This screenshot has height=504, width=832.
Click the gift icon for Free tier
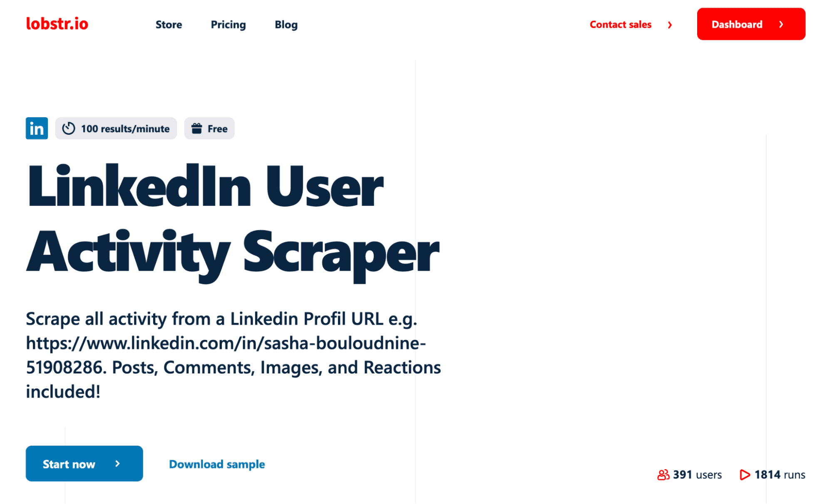click(x=197, y=128)
